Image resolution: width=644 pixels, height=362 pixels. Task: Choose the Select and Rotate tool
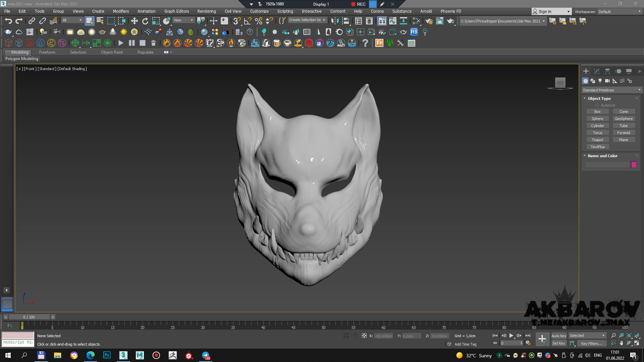(145, 21)
